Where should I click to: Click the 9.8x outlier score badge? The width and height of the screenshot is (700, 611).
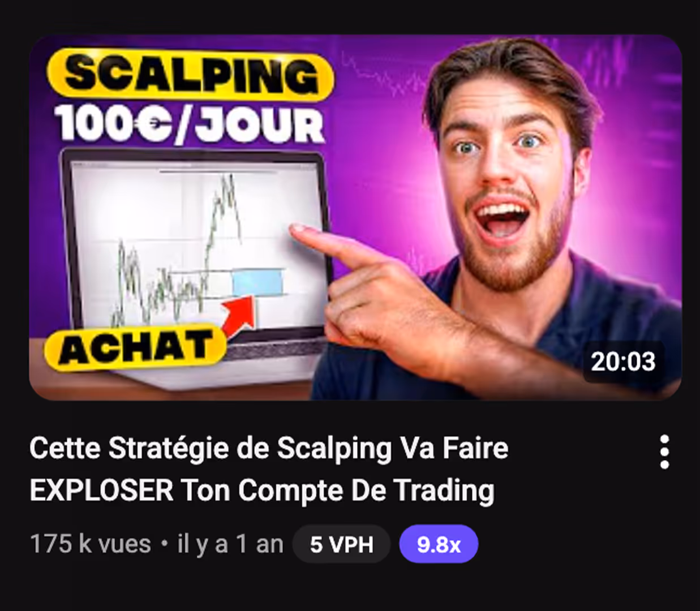pos(439,544)
